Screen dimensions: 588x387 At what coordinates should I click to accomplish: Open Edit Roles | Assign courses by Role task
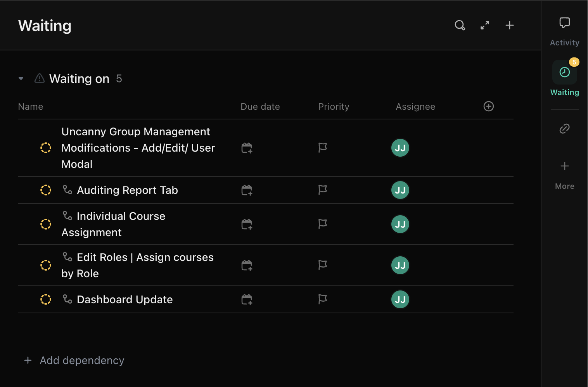click(x=145, y=258)
